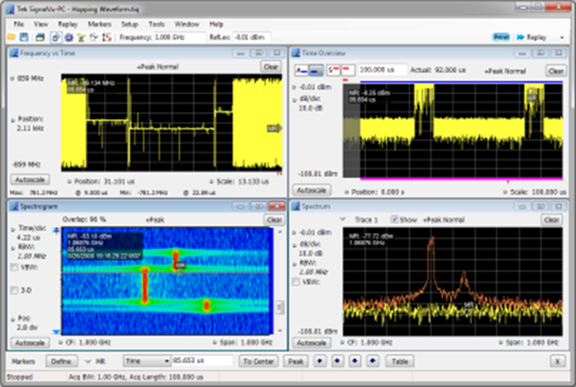The height and width of the screenshot is (387, 576).
Task: Click 'Scale: 13.133 us' in Frequency vs Time
Action: coord(242,181)
